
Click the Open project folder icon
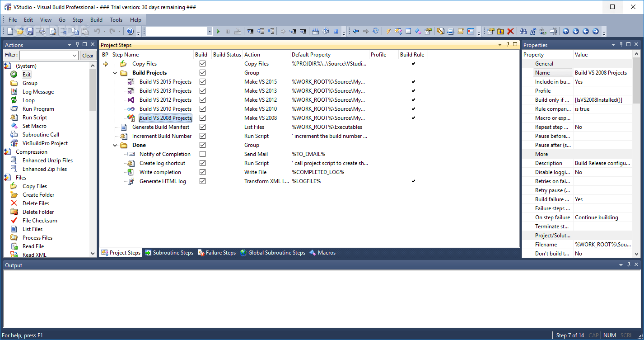20,31
